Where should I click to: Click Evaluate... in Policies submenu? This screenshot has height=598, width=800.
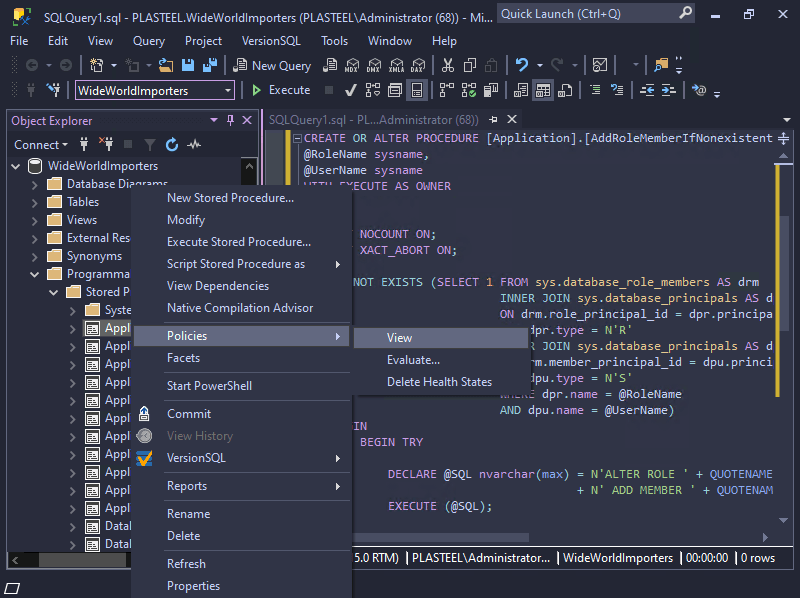(x=441, y=360)
